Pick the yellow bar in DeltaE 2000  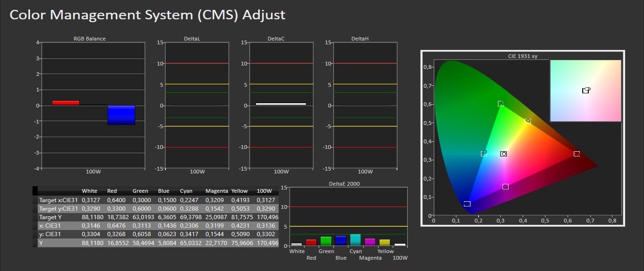pos(385,242)
